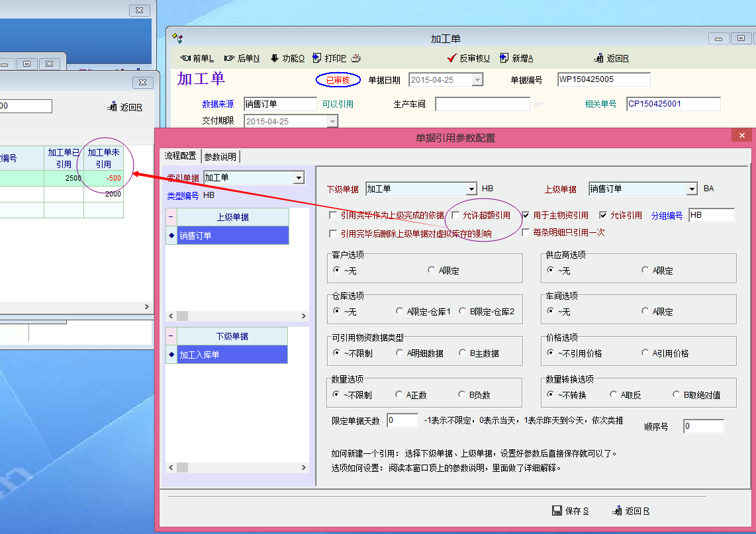The height and width of the screenshot is (534, 756).
Task: Click the 限定单据天数 input field
Action: click(x=402, y=421)
